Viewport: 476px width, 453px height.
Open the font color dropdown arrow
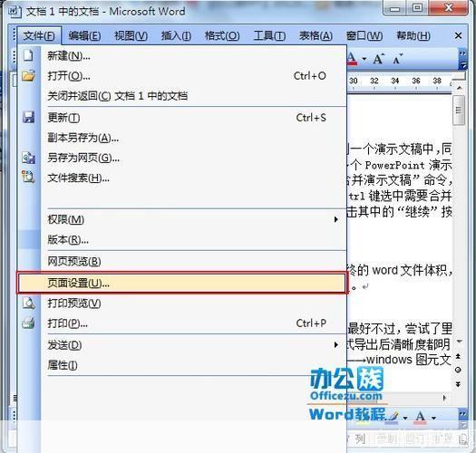point(364,59)
